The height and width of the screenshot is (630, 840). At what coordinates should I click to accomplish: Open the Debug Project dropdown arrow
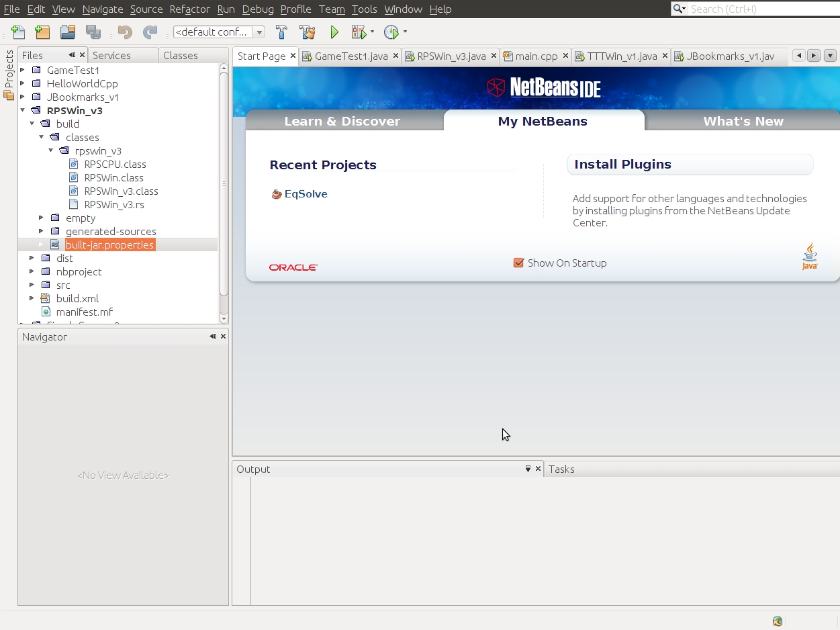point(372,32)
